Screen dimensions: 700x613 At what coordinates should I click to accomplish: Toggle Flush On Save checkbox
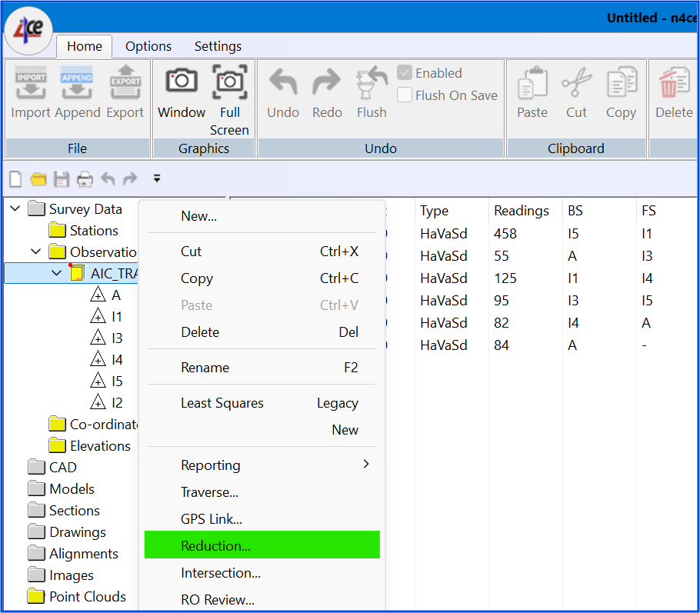[x=405, y=95]
